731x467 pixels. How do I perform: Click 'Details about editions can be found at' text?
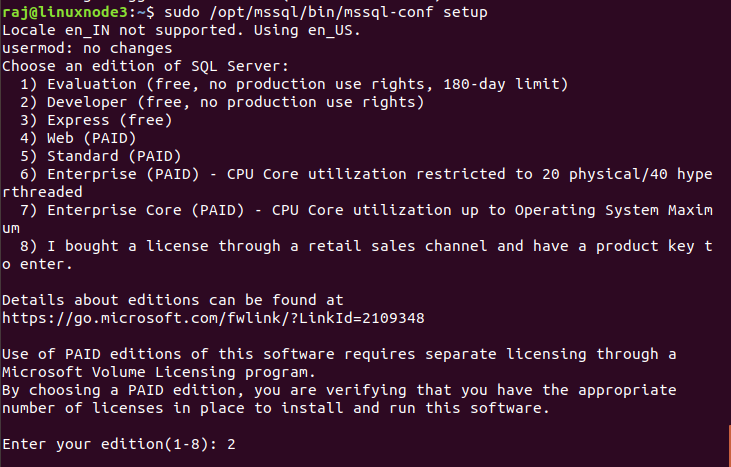coord(172,299)
